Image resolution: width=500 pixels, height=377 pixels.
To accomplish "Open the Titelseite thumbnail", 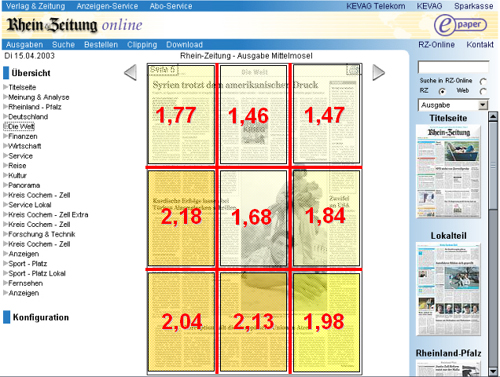I will tap(448, 171).
